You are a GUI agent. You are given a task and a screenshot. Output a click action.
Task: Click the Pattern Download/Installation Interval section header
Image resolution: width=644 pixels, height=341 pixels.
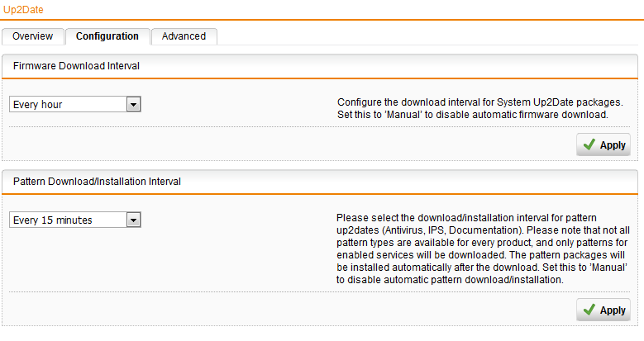pyautogui.click(x=97, y=182)
